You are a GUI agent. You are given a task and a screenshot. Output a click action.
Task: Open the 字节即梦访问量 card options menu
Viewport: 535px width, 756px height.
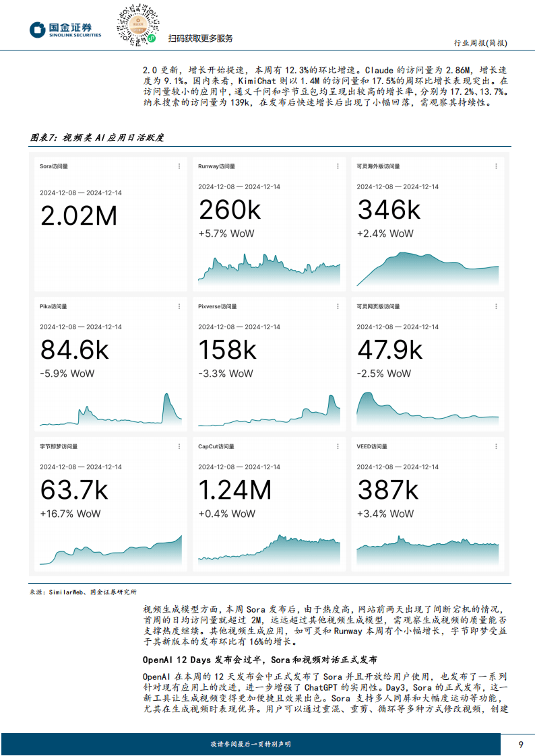(x=179, y=446)
